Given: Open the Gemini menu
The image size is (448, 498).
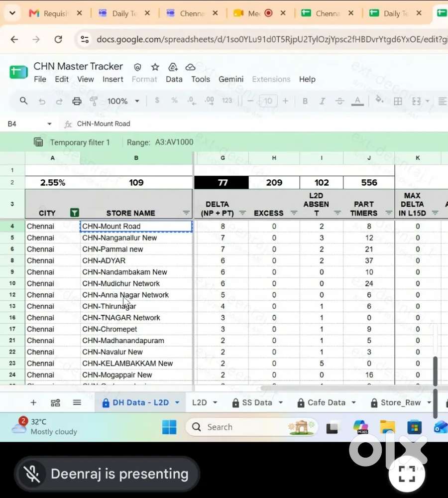Looking at the screenshot, I should [x=231, y=79].
